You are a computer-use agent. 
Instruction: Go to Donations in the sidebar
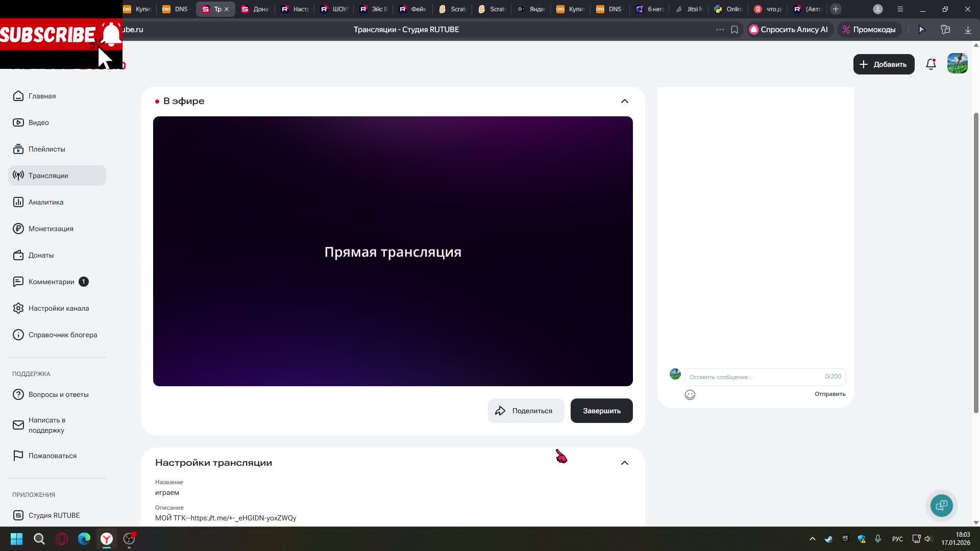[x=41, y=255]
